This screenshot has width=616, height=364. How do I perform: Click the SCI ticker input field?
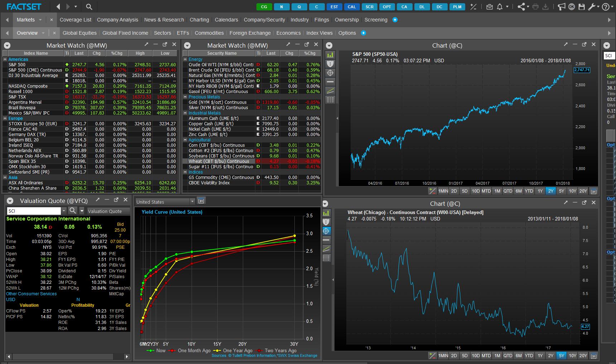pyautogui.click(x=34, y=211)
